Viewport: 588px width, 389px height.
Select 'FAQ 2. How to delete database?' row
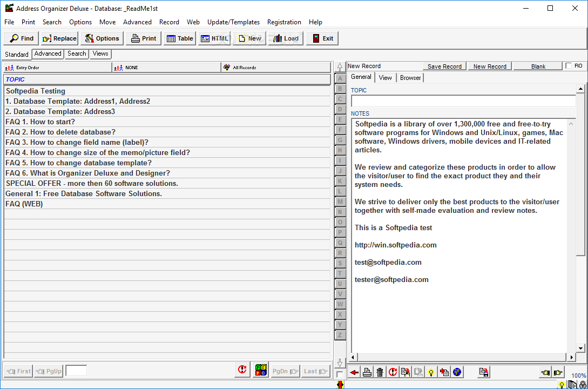coord(167,132)
